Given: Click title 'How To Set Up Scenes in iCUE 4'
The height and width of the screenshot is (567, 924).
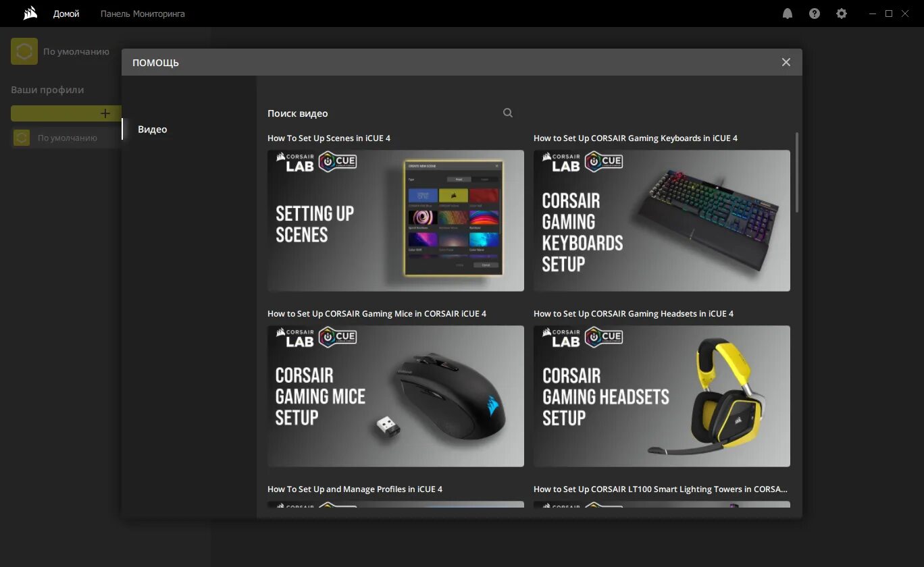Looking at the screenshot, I should click(x=329, y=138).
